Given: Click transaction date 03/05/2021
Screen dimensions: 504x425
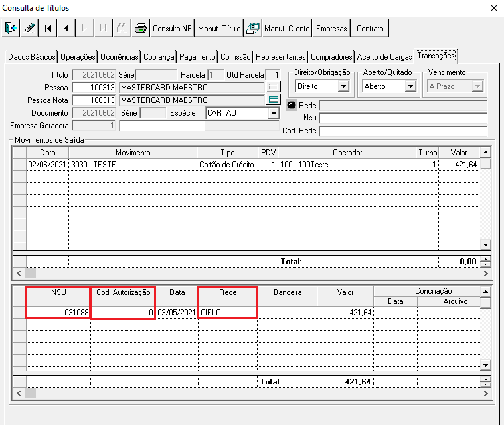Looking at the screenshot, I should click(177, 313).
